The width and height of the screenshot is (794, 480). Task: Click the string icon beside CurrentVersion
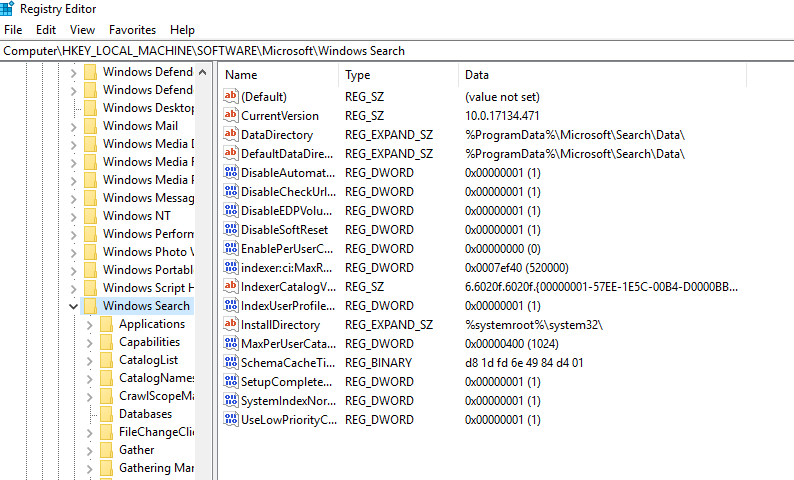tap(231, 115)
